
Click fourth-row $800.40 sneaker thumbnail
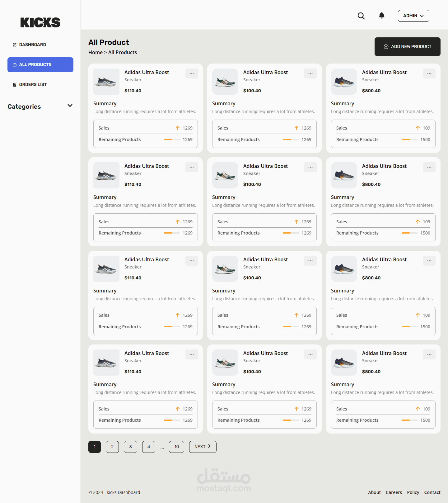(344, 363)
